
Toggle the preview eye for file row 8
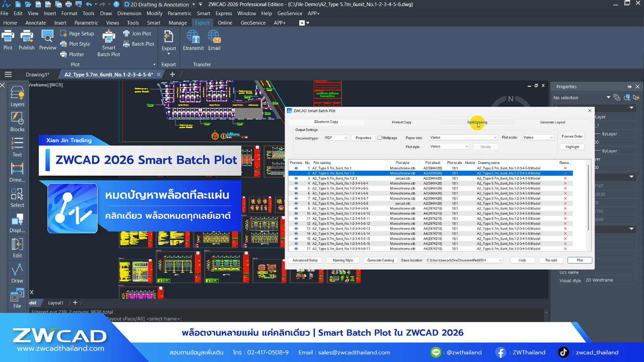click(296, 203)
